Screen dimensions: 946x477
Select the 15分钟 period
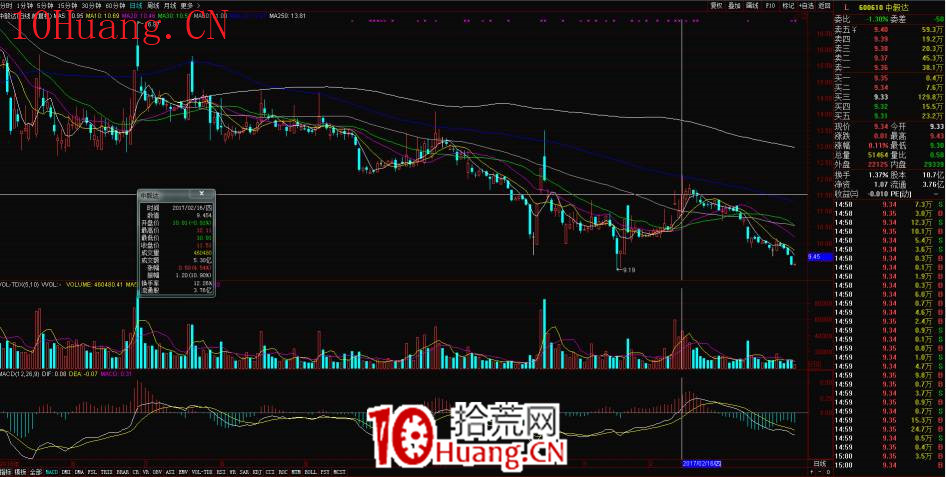click(66, 5)
